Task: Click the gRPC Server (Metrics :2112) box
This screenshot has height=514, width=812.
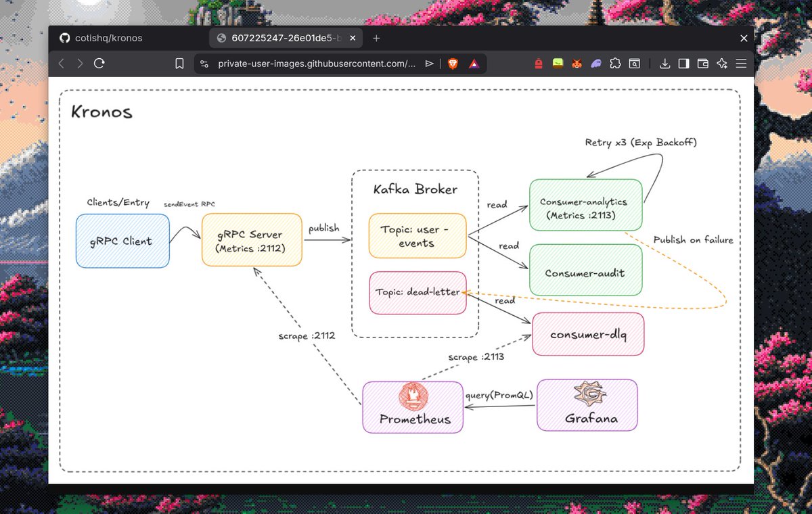Action: tap(252, 240)
